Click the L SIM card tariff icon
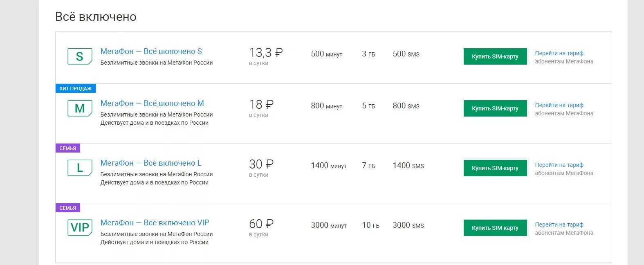This screenshot has height=265, width=644. coord(80,168)
